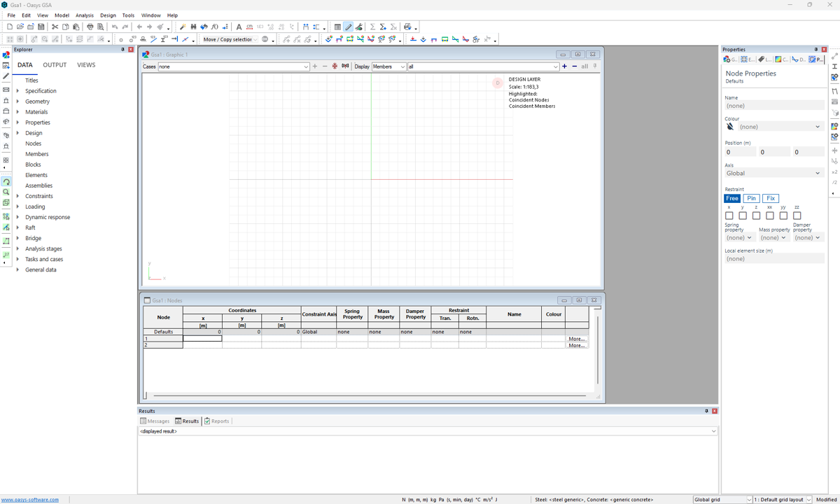Enable the x restraint checkbox
The image size is (840, 504).
[729, 216]
